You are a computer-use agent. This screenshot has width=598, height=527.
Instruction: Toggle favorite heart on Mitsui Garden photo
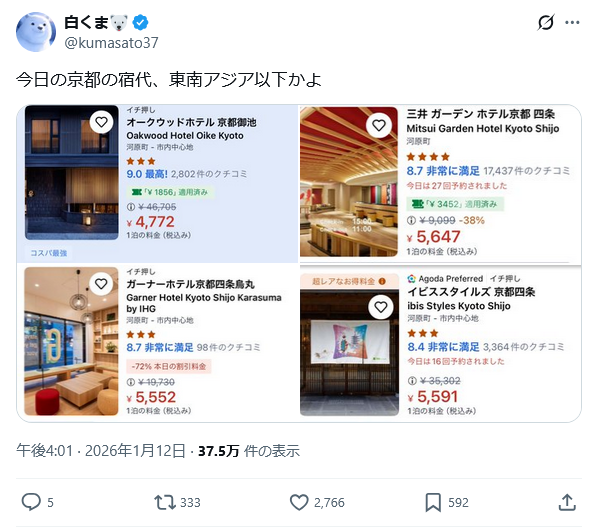click(x=379, y=125)
